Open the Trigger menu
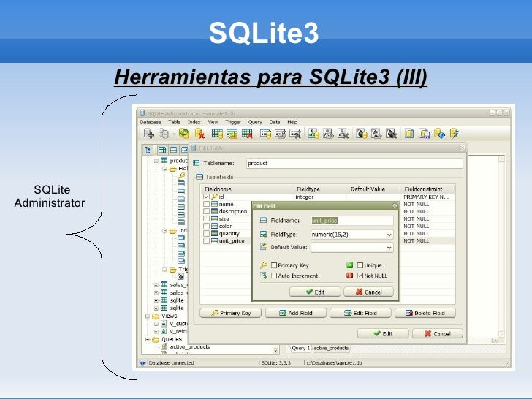Viewport: 532px width, 399px height. click(232, 122)
